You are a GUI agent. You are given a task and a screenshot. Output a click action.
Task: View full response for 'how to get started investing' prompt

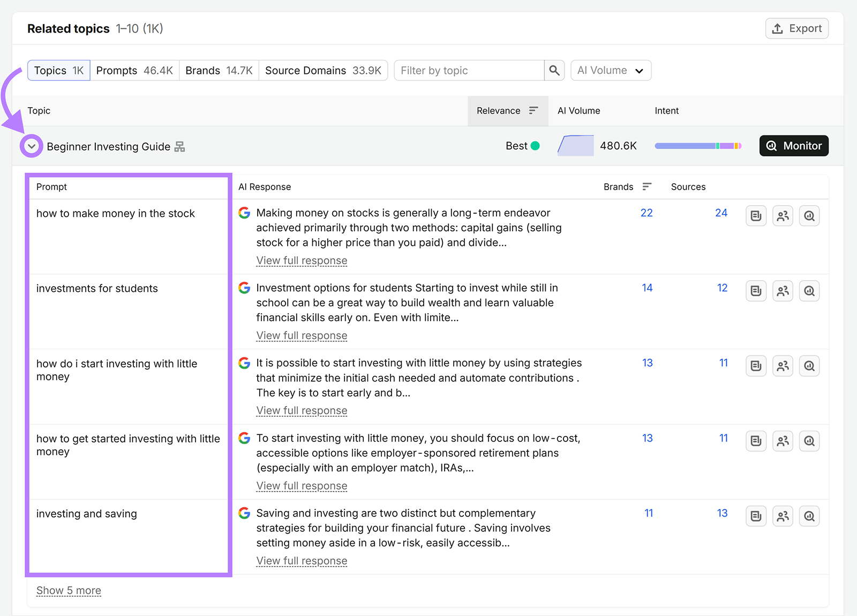302,486
